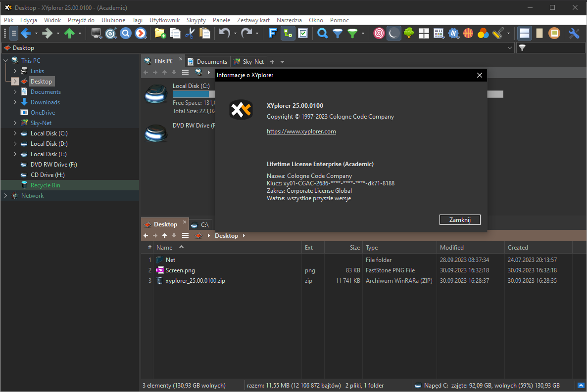Open dropdown arrow next to Undo button
Image resolution: width=587 pixels, height=392 pixels.
coord(235,34)
